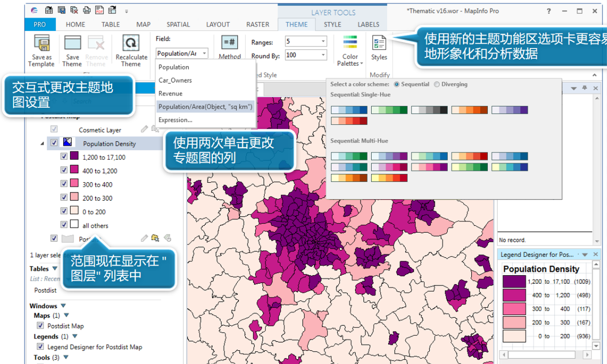Collapse the Maps section triangle
Image resolution: width=607 pixels, height=364 pixels.
[x=66, y=315]
